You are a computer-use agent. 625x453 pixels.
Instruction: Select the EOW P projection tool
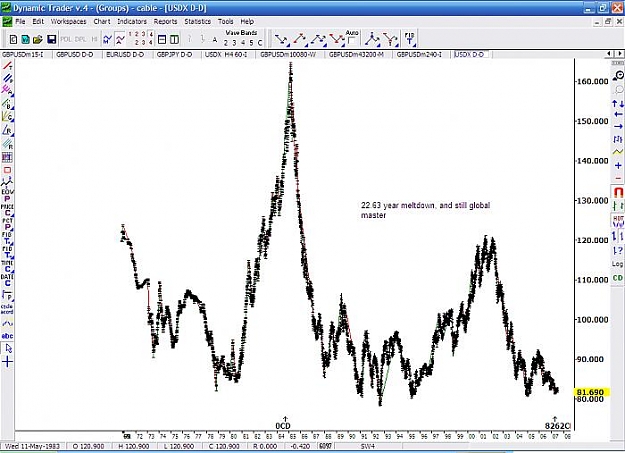click(7, 195)
